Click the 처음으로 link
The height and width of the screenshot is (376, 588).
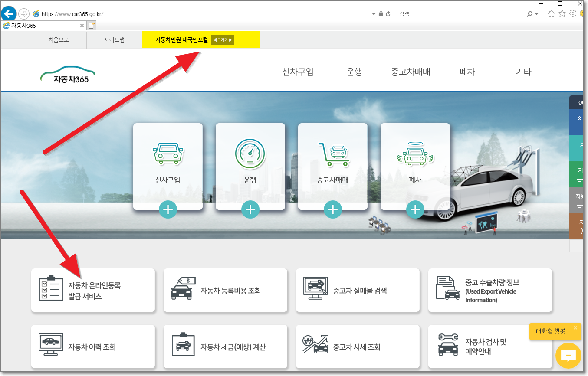(x=59, y=40)
